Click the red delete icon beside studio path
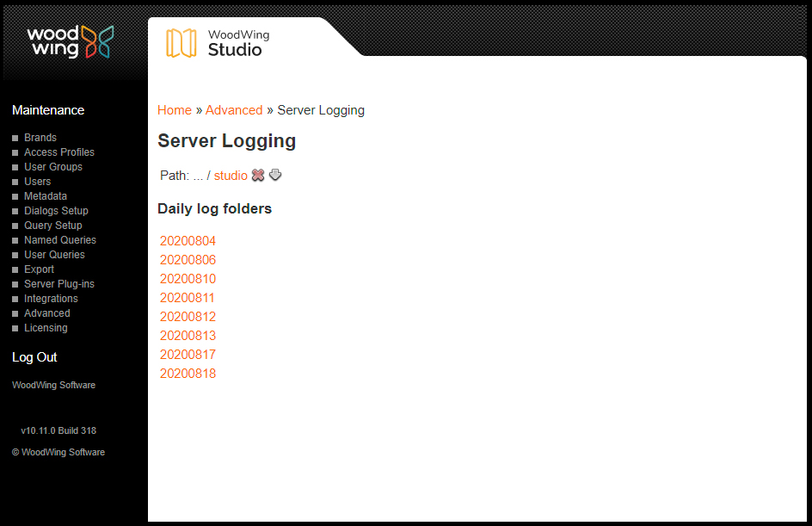Viewport: 812px width, 526px height. (257, 176)
